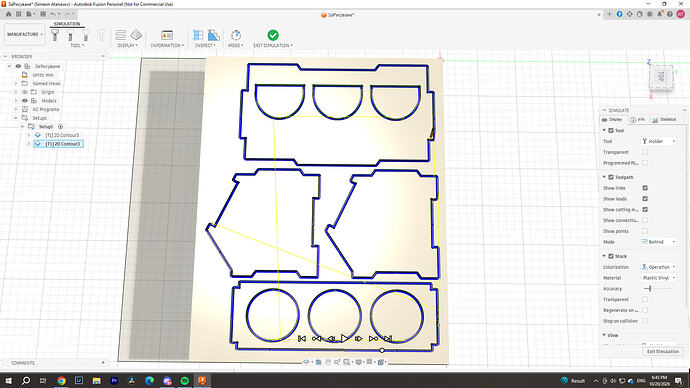This screenshot has height=388, width=690.
Task: Click the Mode stopwatch icon in toolbar
Action: 236,35
